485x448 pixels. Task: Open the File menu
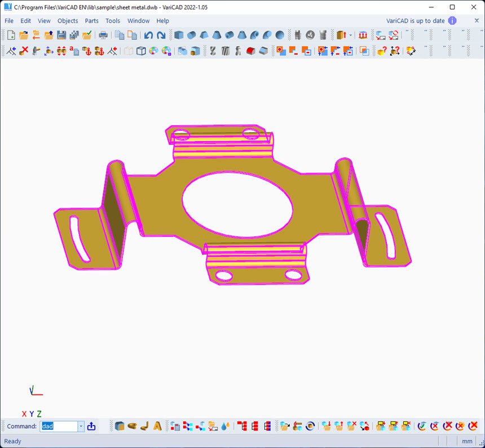click(x=9, y=21)
